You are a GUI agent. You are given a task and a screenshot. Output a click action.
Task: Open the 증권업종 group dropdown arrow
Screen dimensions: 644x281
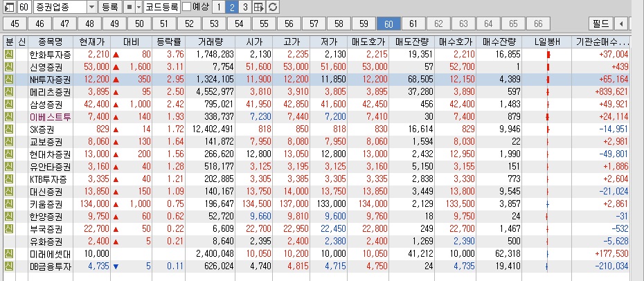tap(91, 6)
